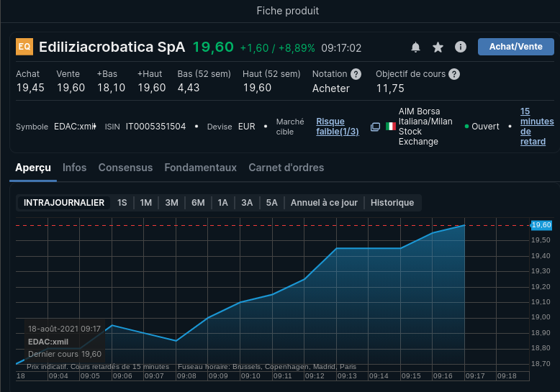
Task: Open the 15 minutes de retard link
Action: click(537, 127)
